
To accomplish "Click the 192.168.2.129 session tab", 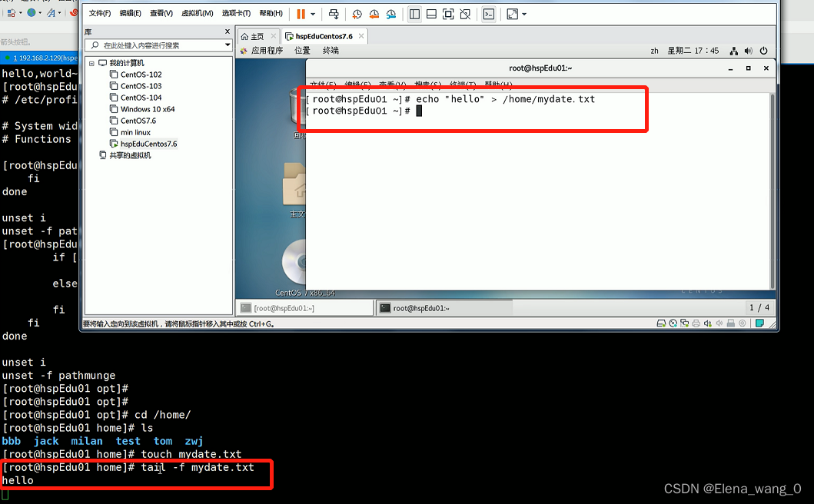I will click(x=41, y=58).
